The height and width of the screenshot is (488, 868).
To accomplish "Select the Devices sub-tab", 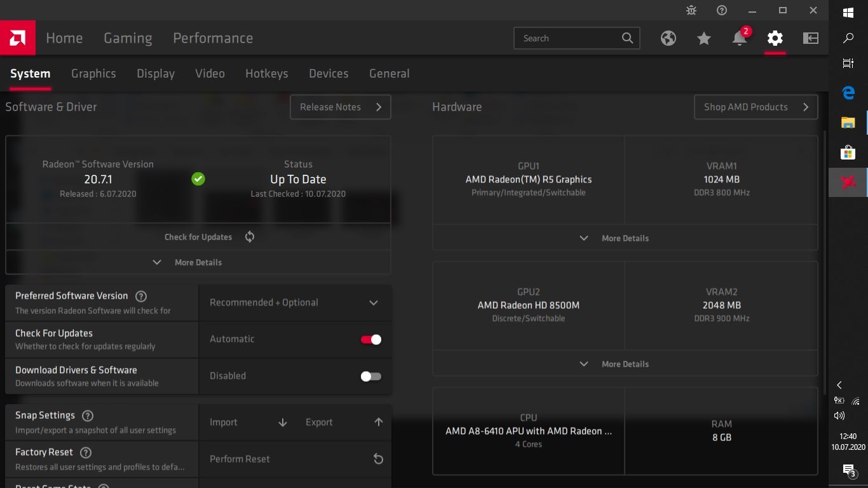I will tap(329, 74).
